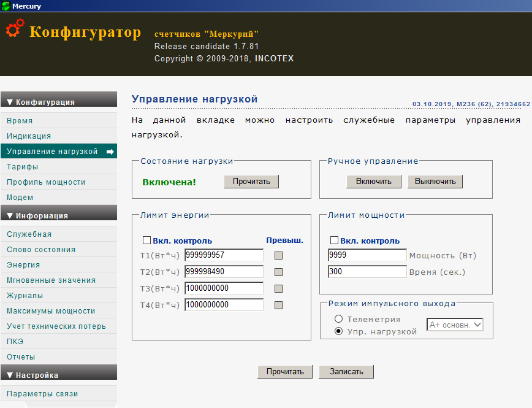Click the T1(Вт*ч) input field
The width and height of the screenshot is (532, 408).
224,255
